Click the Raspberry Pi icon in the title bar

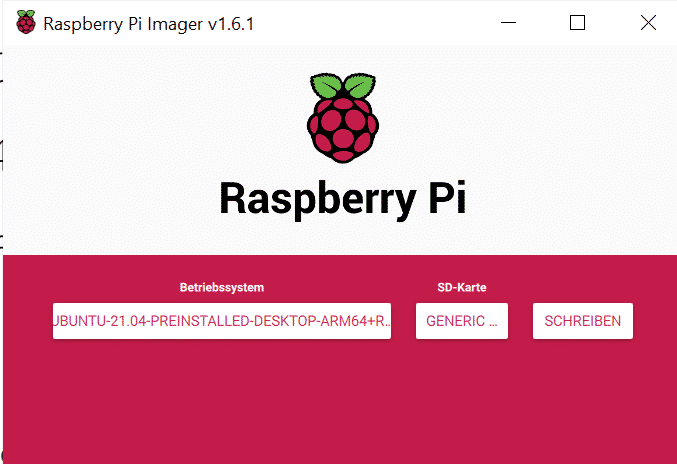coord(26,22)
